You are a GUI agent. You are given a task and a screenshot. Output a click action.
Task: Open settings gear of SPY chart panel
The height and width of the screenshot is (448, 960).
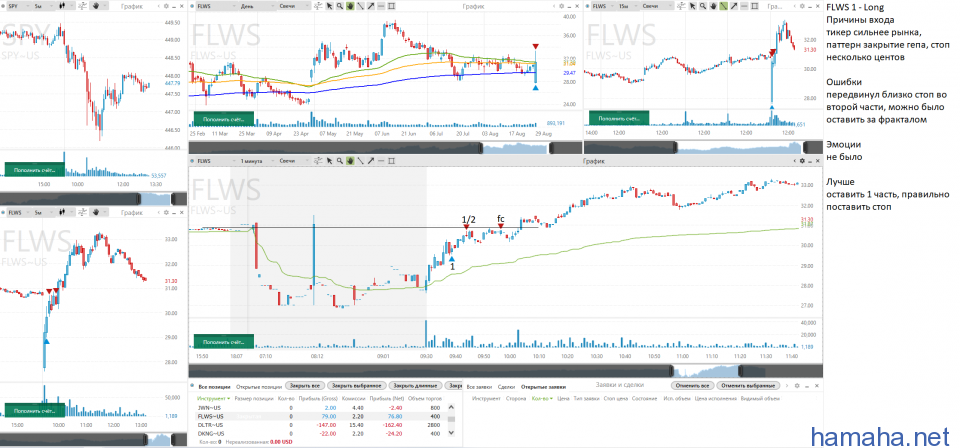(166, 6)
